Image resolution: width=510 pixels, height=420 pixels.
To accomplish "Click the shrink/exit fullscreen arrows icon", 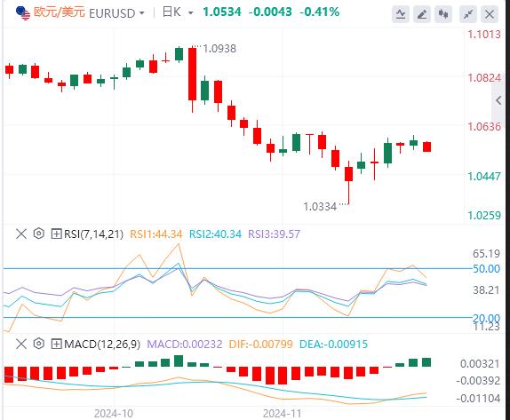I will [468, 14].
